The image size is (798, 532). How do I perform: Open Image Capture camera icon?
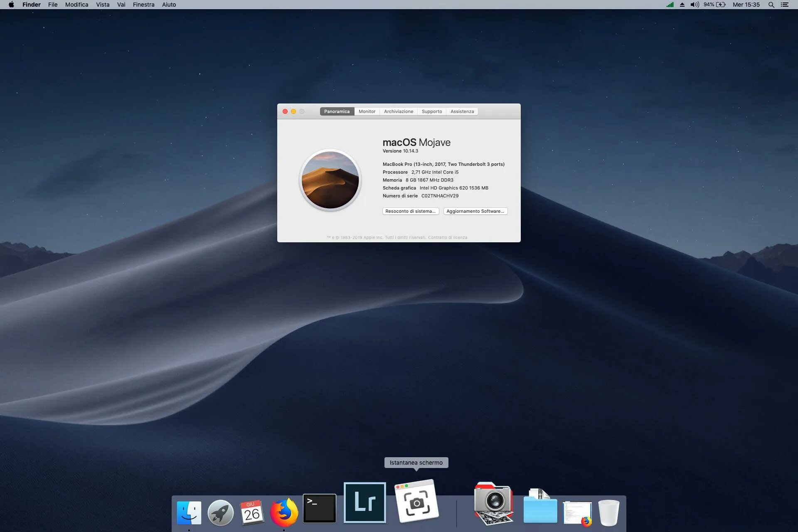[x=493, y=503]
